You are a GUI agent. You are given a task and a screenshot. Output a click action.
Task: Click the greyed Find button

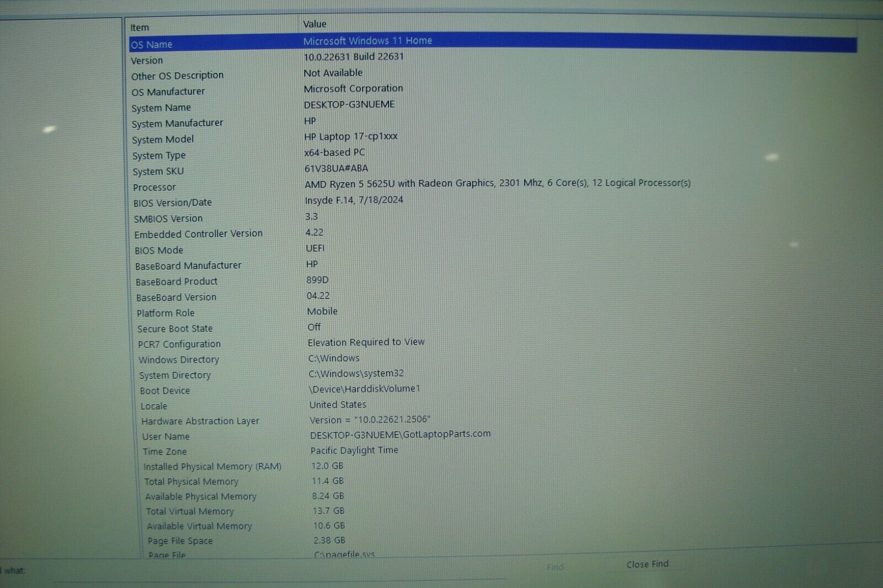point(555,567)
